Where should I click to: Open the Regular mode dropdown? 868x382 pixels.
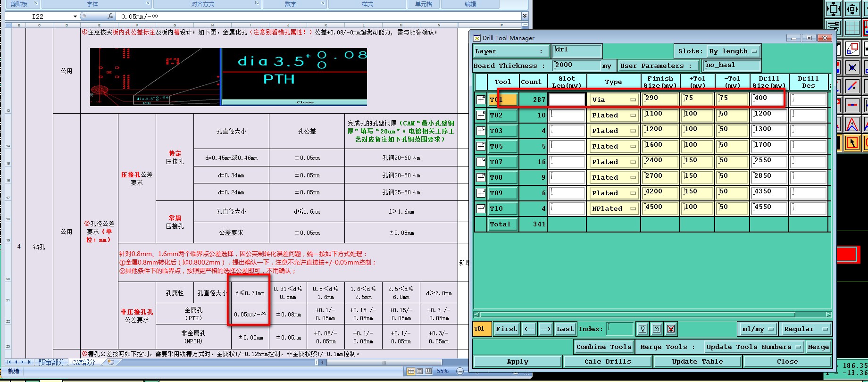click(806, 329)
